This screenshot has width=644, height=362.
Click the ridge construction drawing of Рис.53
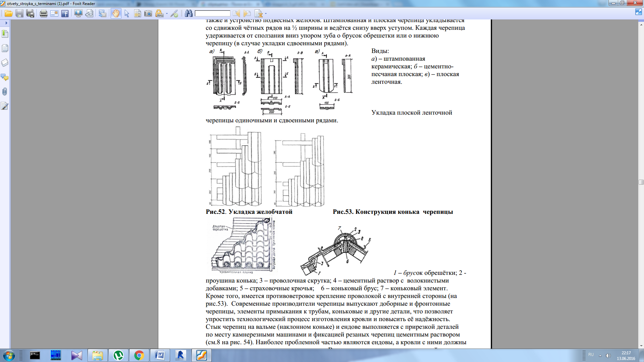pos(336,251)
